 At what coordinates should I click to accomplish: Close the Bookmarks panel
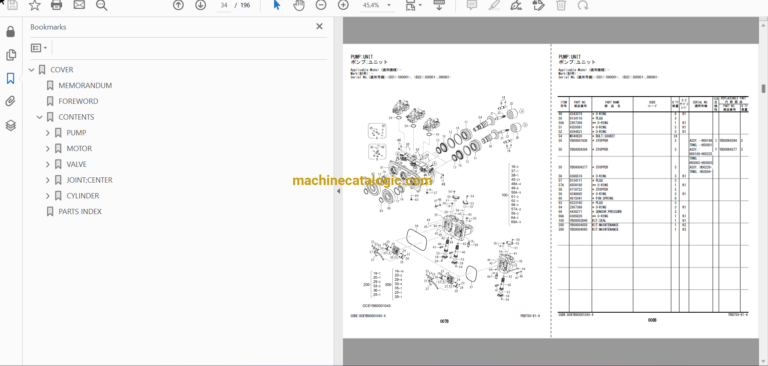tap(319, 26)
